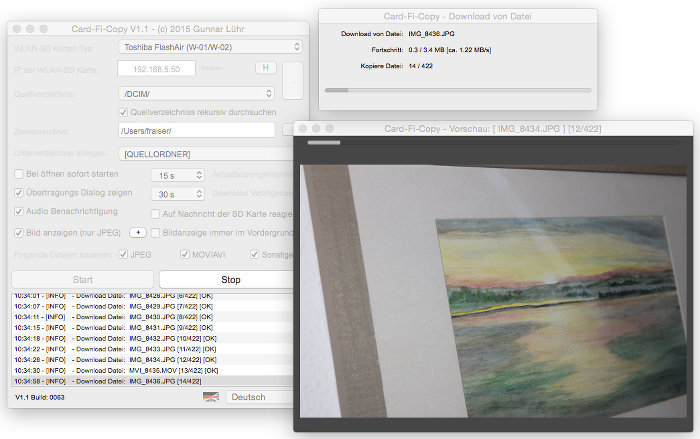Click the Start button
Screen dimensions: 700x439
(x=83, y=280)
